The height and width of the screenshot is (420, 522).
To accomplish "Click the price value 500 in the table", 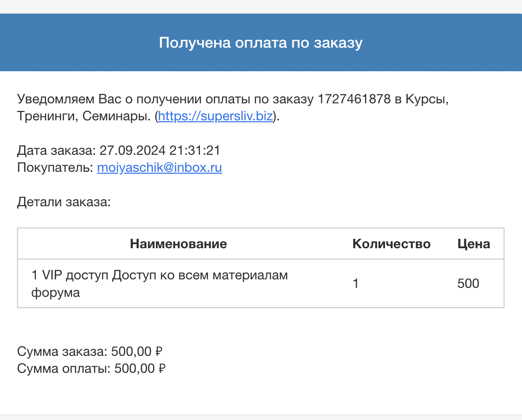I will point(468,284).
